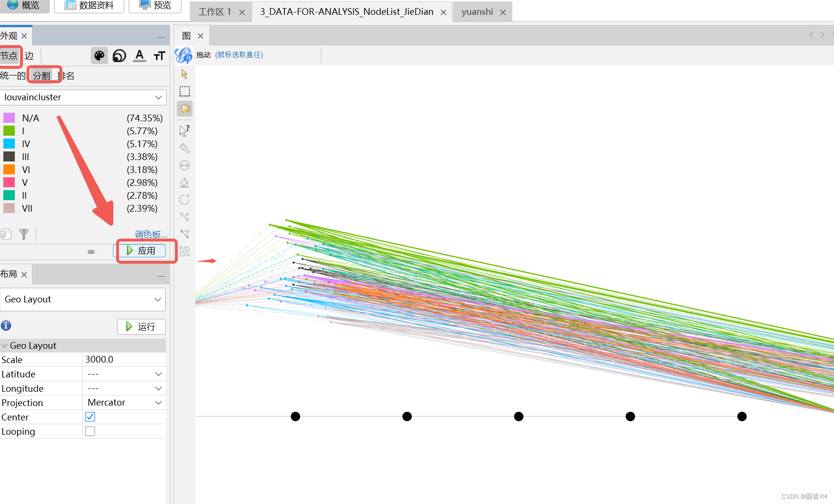This screenshot has height=504, width=834.
Task: Toggle the filter icon below cluster list
Action: [x=23, y=234]
